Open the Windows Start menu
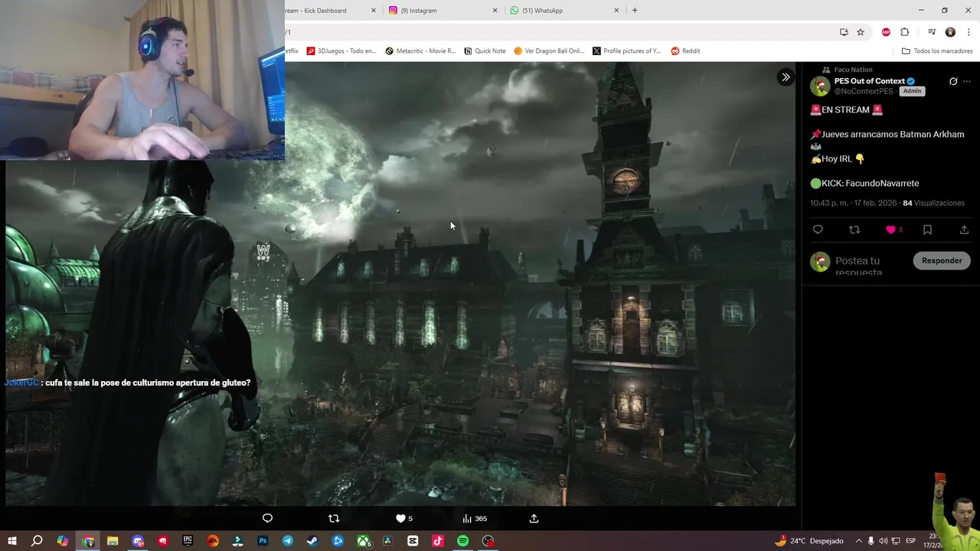The width and height of the screenshot is (980, 551). pyautogui.click(x=12, y=541)
